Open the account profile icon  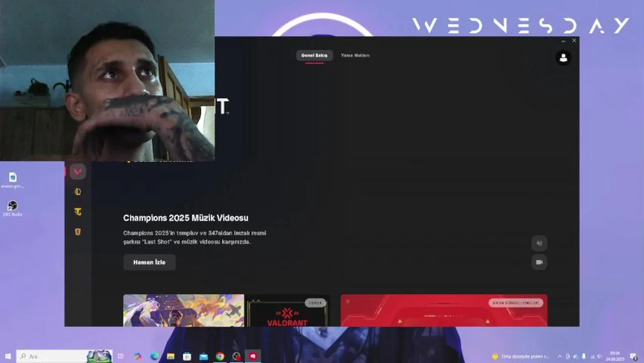click(563, 57)
